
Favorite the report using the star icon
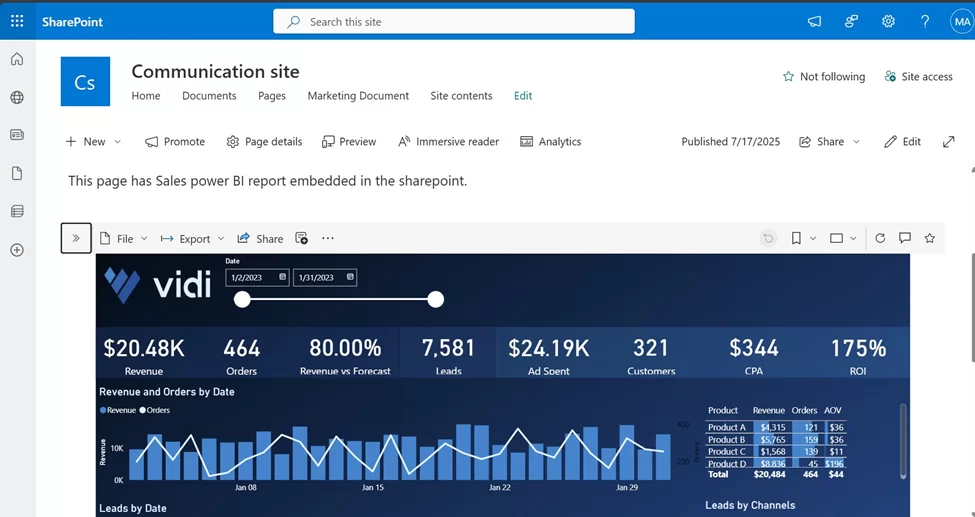[930, 238]
